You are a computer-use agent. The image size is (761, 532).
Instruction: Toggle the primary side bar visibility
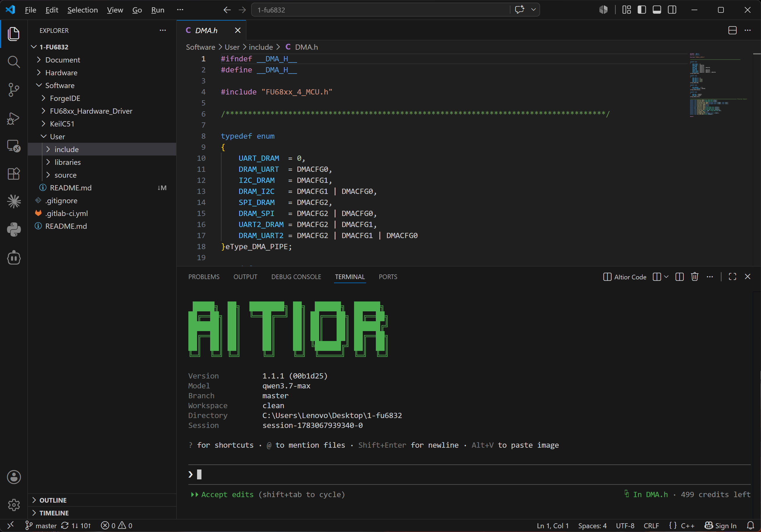click(x=641, y=10)
